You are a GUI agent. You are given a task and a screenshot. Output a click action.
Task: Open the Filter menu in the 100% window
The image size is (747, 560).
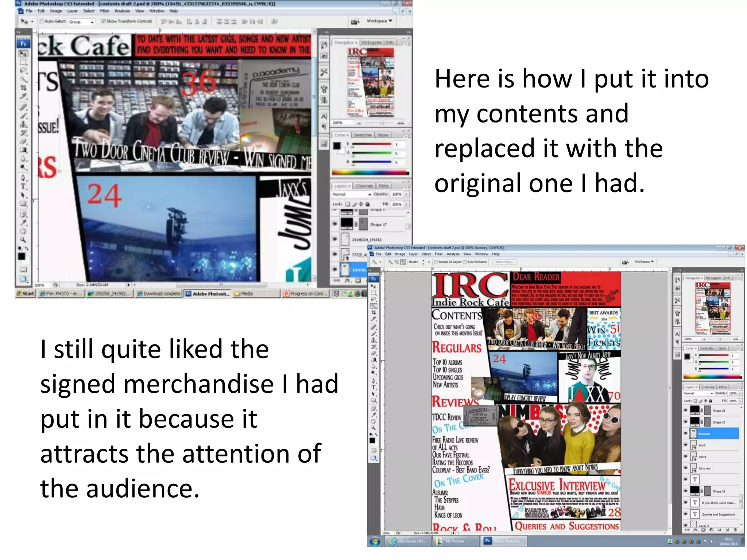point(439,254)
